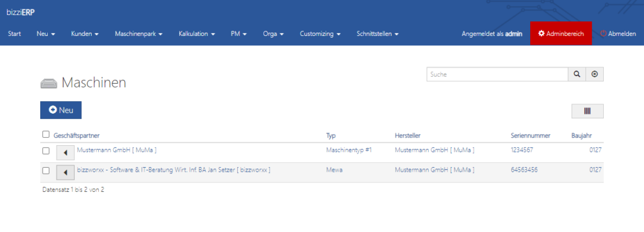The height and width of the screenshot is (232, 644).
Task: Open the bizzworxx - Software & IT-Beratung entry
Action: click(x=174, y=170)
